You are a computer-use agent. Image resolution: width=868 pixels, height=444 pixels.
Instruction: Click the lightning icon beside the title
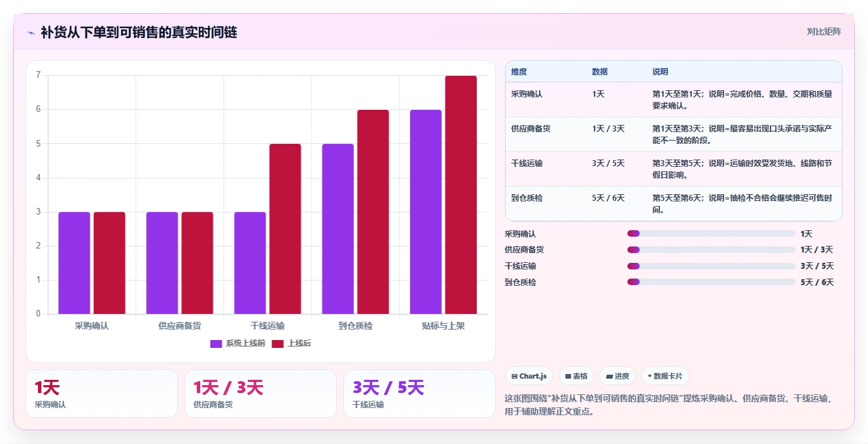coord(31,32)
